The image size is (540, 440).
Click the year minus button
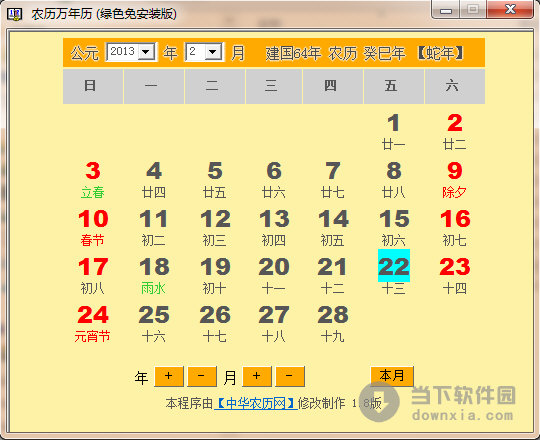202,376
